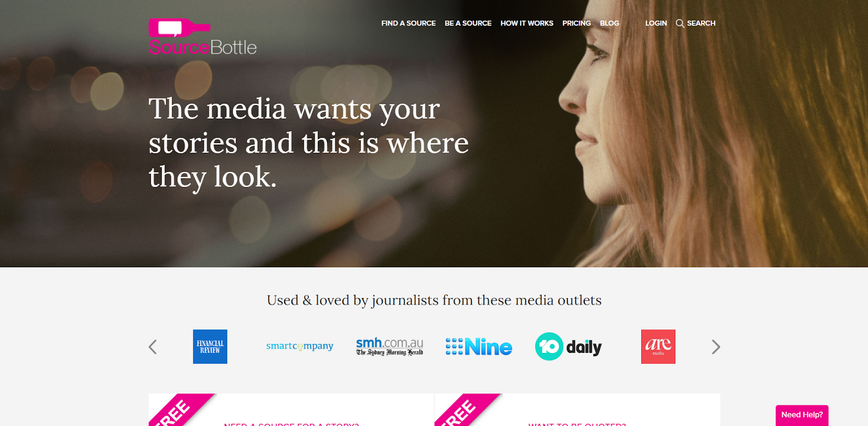View the Pricing page

coord(577,23)
